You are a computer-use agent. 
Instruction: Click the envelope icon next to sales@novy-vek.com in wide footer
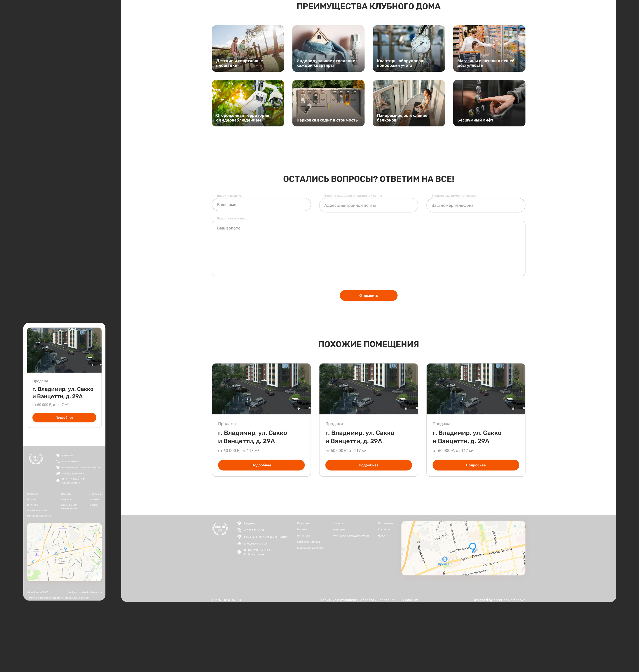point(239,543)
